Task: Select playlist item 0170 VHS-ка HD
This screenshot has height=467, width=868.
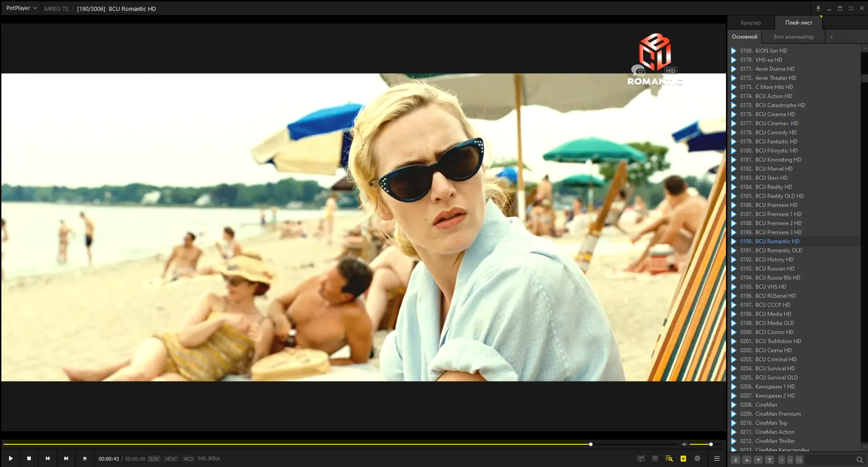Action: [795, 60]
